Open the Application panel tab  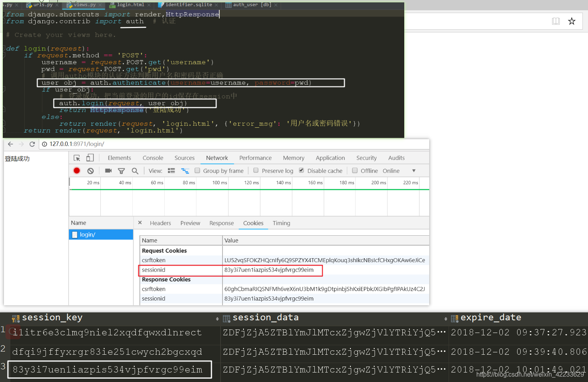click(x=330, y=158)
